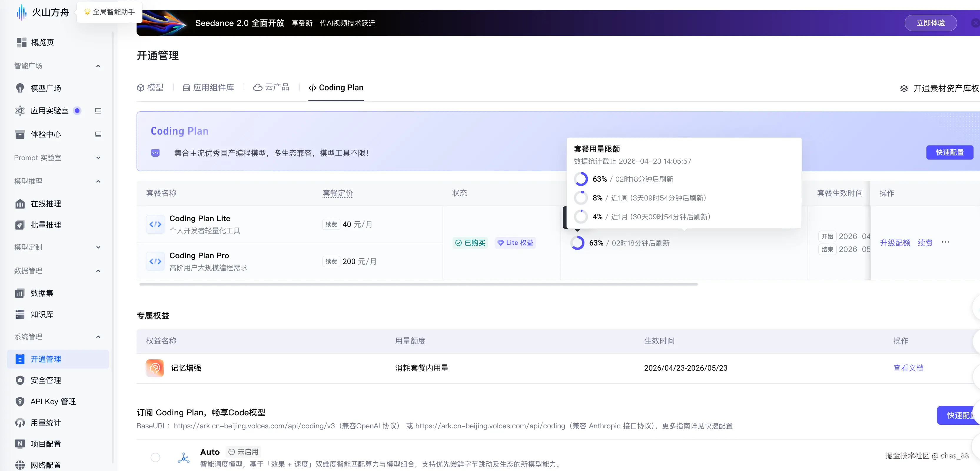Switch to the 应用组件库 tab
980x471 pixels.
(x=208, y=88)
